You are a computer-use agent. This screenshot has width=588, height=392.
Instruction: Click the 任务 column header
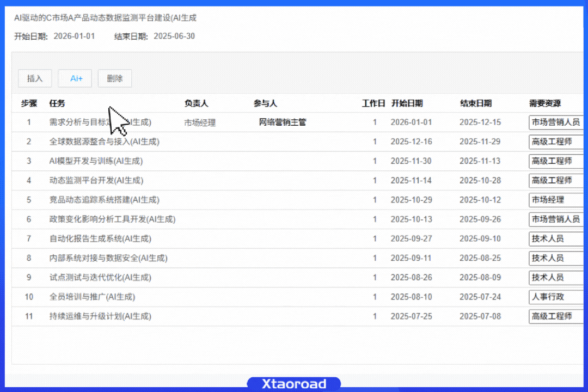[57, 103]
